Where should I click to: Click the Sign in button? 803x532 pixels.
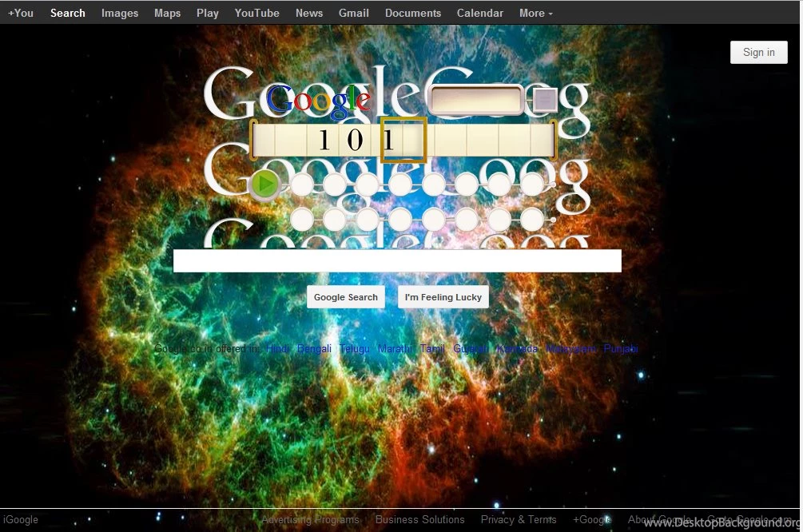tap(759, 52)
